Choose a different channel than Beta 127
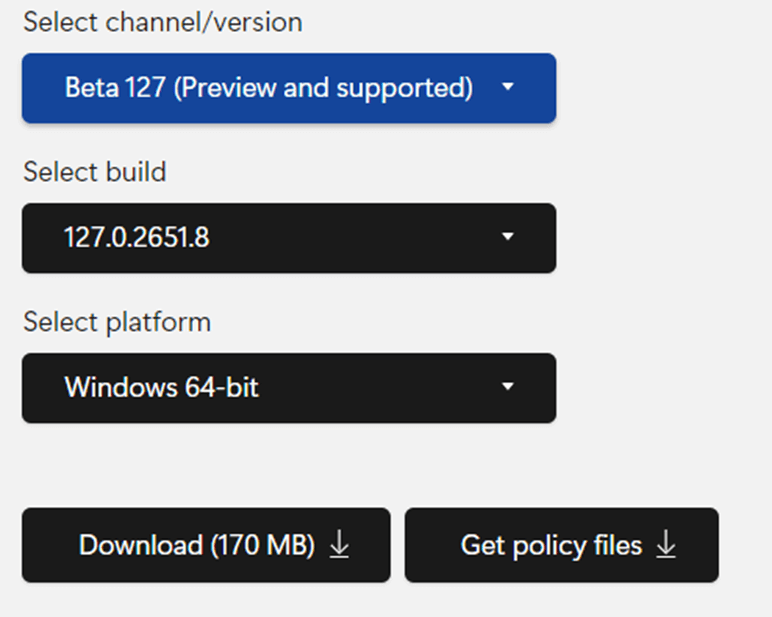Screen dimensions: 772x617 coord(289,88)
